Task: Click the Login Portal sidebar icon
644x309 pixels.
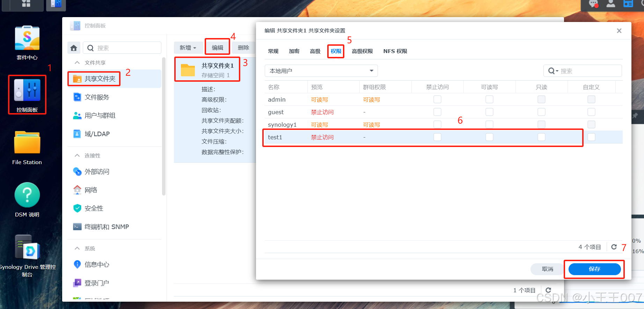Action: point(77,283)
